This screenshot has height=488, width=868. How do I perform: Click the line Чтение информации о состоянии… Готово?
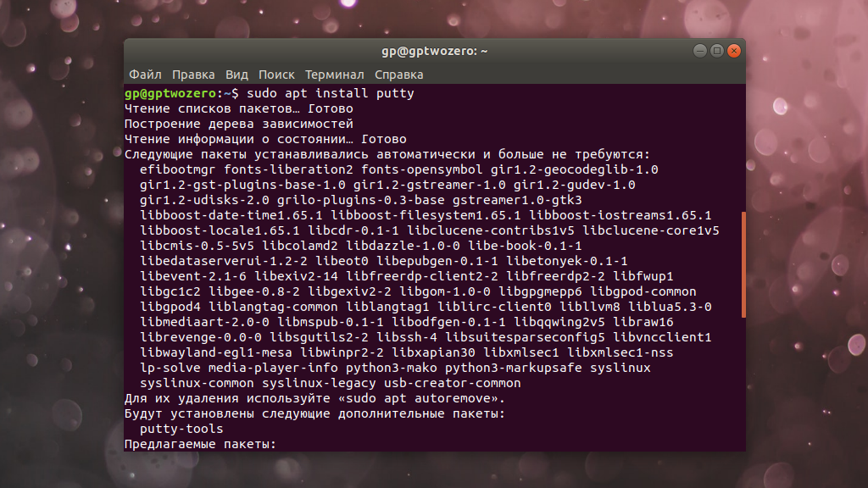265,139
